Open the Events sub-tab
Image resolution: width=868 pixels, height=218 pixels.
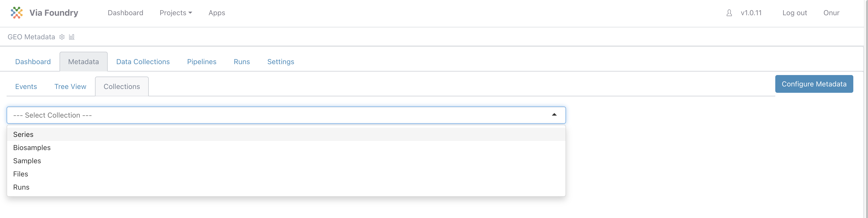coord(26,87)
